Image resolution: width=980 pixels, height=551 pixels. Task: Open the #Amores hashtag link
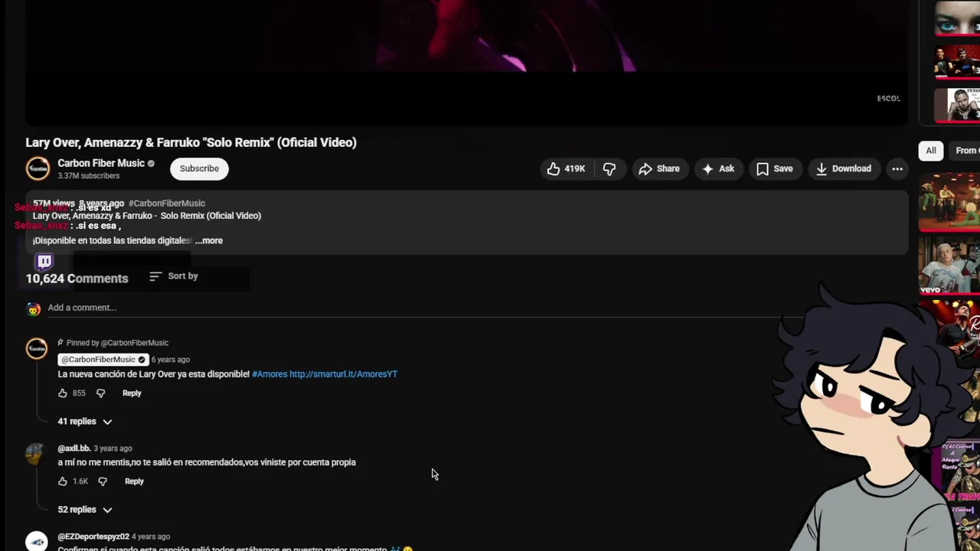(269, 374)
